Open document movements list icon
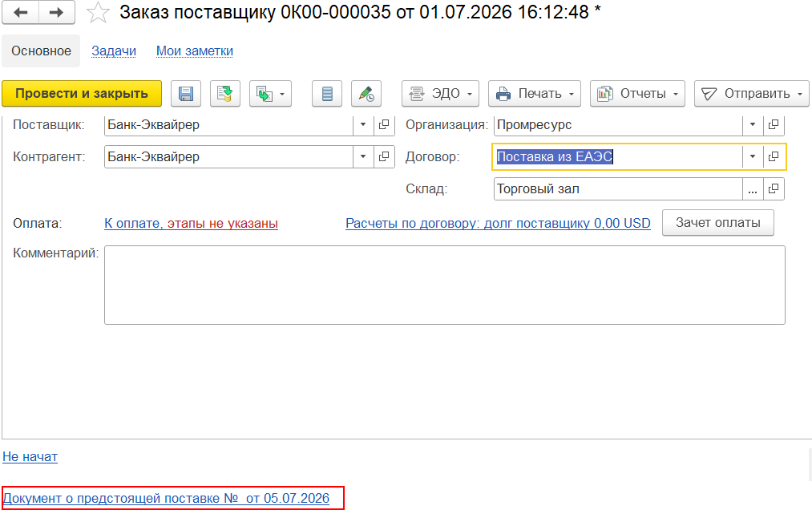The image size is (812, 510). [x=327, y=94]
